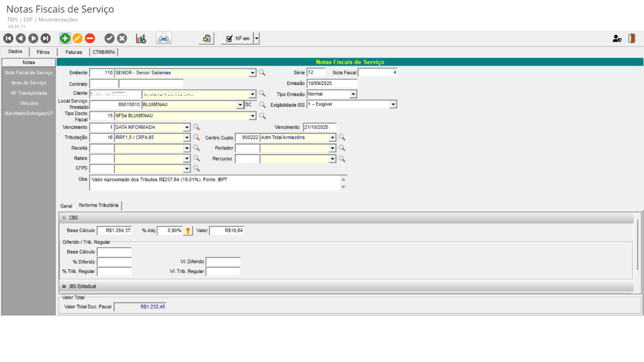
Task: Search Emitente with the magnifier icon
Action: tap(262, 73)
